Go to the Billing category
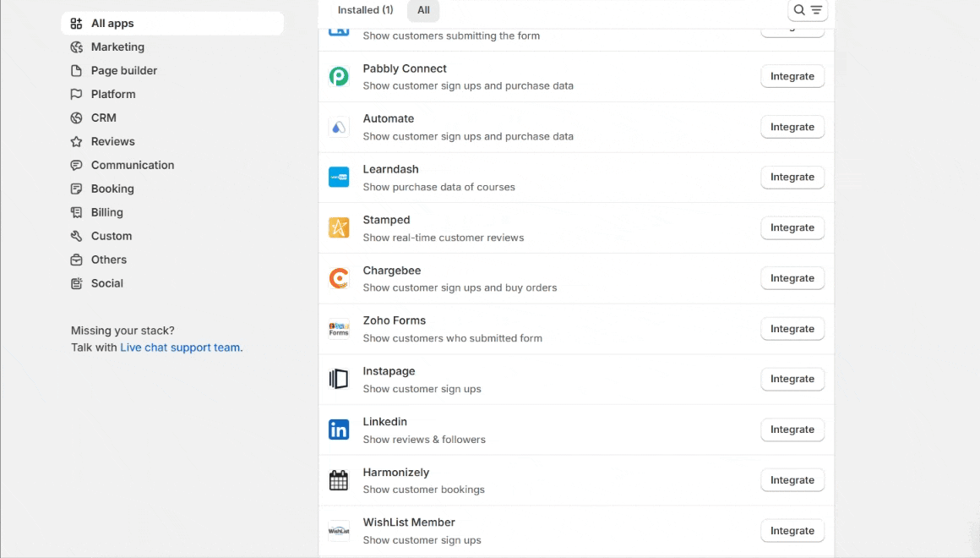 pyautogui.click(x=106, y=213)
